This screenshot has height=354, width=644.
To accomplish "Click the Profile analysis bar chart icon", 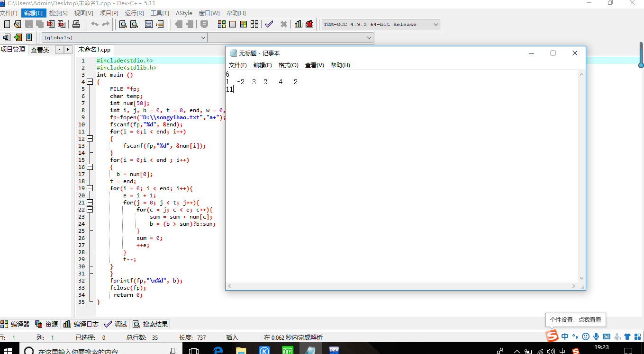I will (x=299, y=24).
